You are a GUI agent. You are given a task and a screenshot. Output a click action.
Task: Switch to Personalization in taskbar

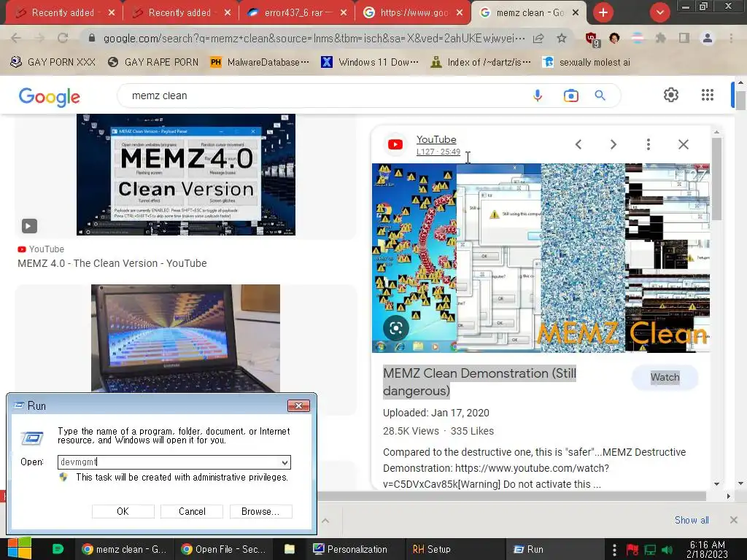356,549
